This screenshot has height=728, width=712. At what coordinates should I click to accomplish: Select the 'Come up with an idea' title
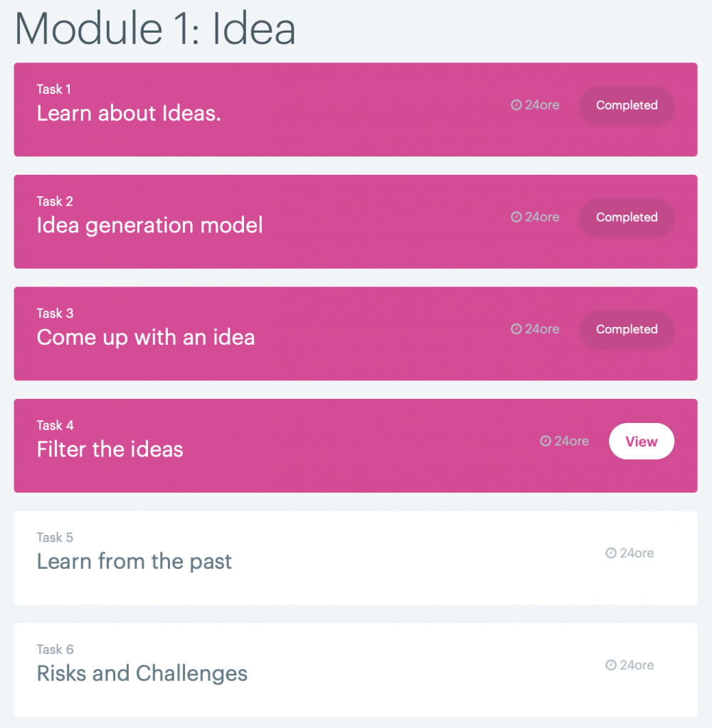[146, 337]
